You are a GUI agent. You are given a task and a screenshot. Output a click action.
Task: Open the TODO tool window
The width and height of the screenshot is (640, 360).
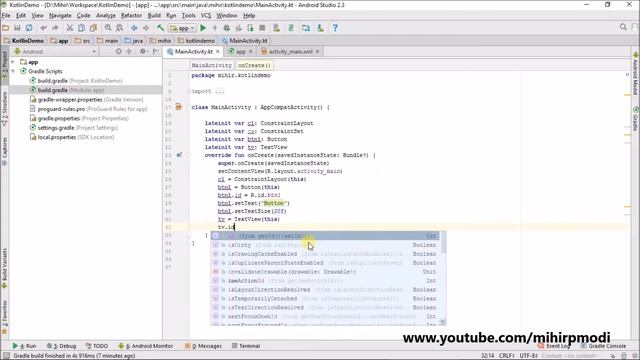(x=97, y=346)
